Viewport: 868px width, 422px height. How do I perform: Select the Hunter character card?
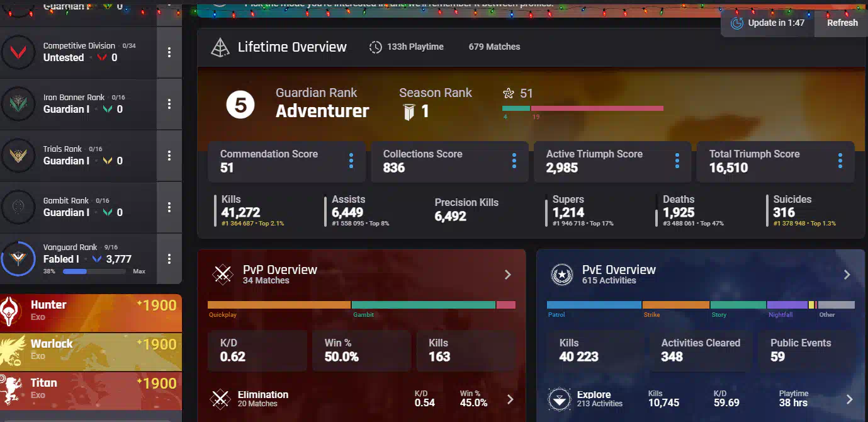[x=91, y=313]
